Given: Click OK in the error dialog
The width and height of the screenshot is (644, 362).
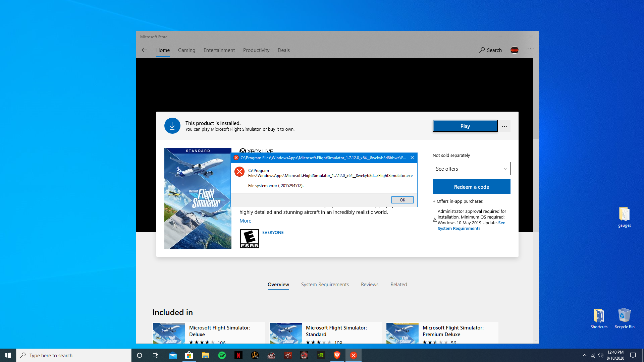Looking at the screenshot, I should point(402,200).
